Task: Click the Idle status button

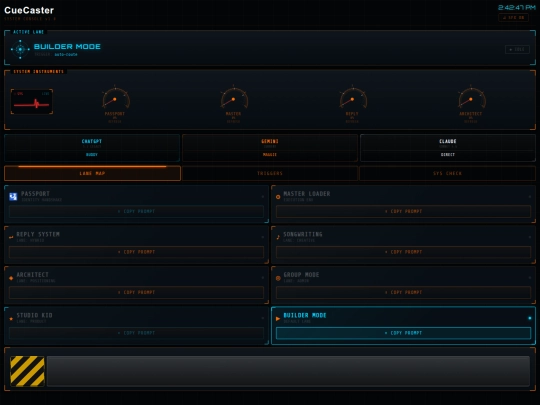Action: [517, 50]
